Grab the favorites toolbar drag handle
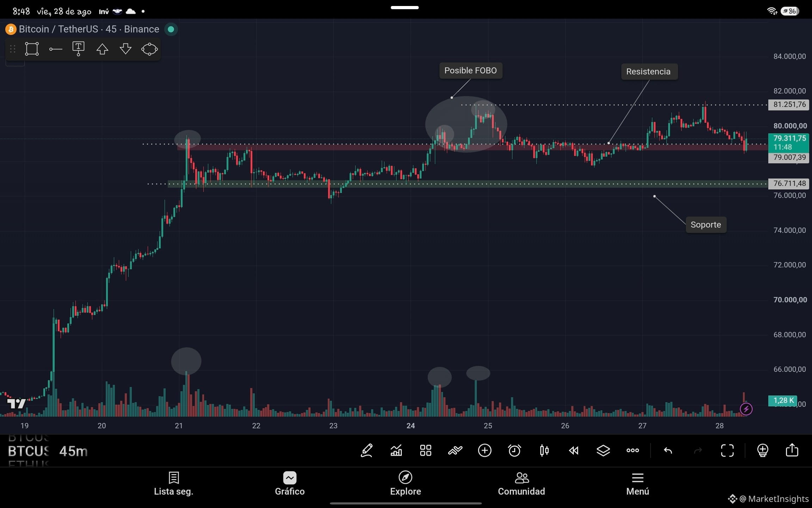Screen dimensions: 812x508 point(13,49)
